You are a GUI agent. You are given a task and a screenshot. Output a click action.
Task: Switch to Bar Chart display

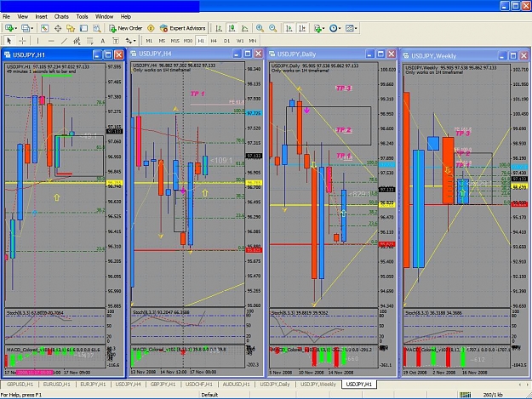pyautogui.click(x=219, y=28)
